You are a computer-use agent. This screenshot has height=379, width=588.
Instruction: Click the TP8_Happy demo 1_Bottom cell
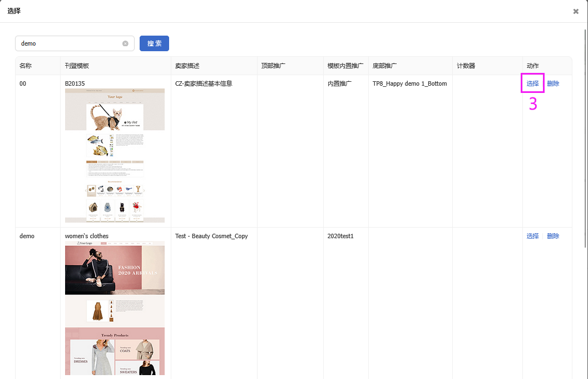point(409,83)
